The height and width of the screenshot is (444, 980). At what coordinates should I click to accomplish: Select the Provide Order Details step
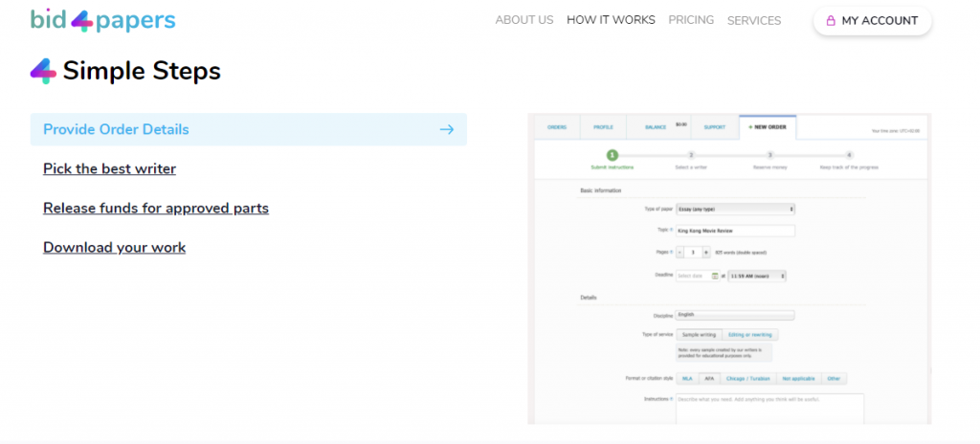coord(249,129)
